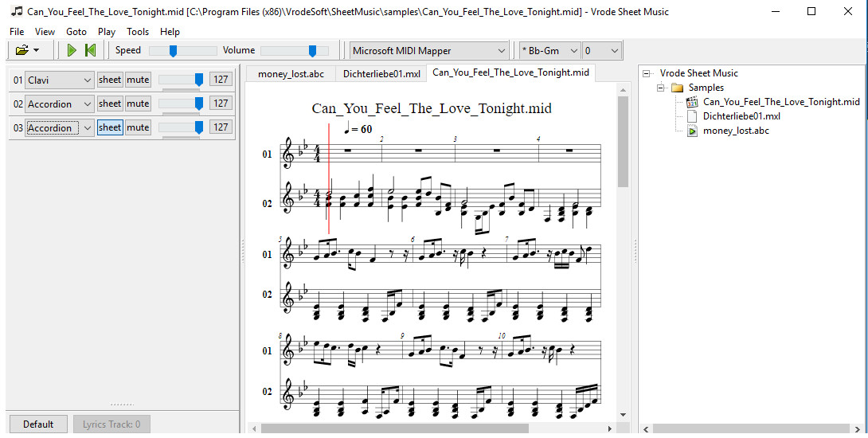Click the tempo marking = 60
The height and width of the screenshot is (438, 868).
pyautogui.click(x=358, y=129)
